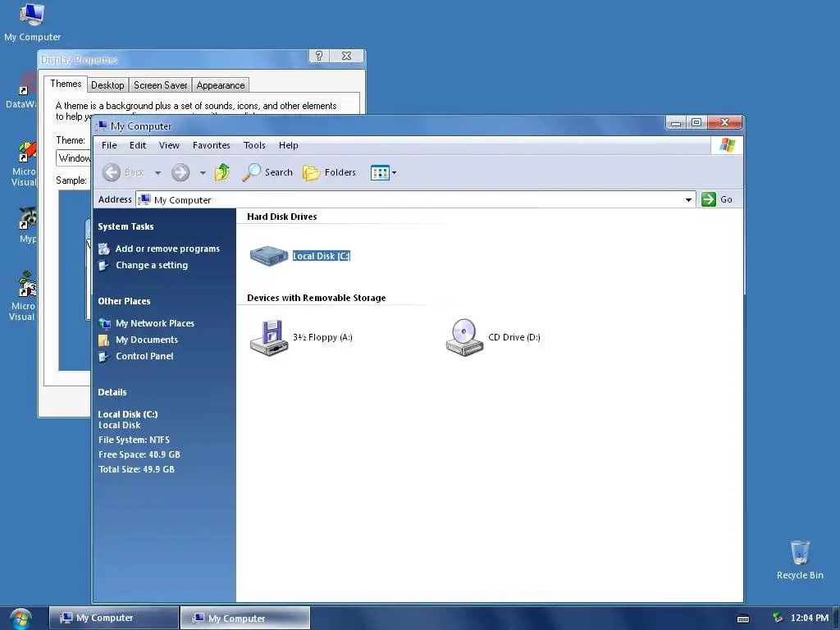The height and width of the screenshot is (630, 840).
Task: Open My Network Places link
Action: pyautogui.click(x=155, y=323)
